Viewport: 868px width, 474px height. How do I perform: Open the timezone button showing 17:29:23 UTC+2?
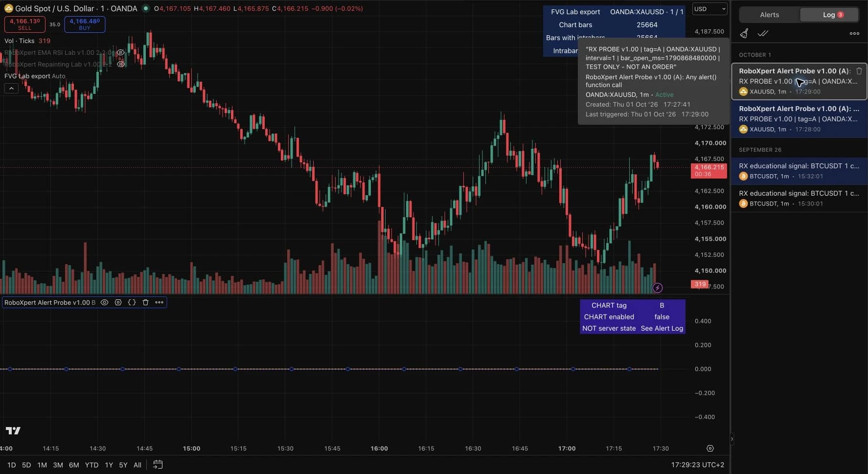click(x=697, y=465)
